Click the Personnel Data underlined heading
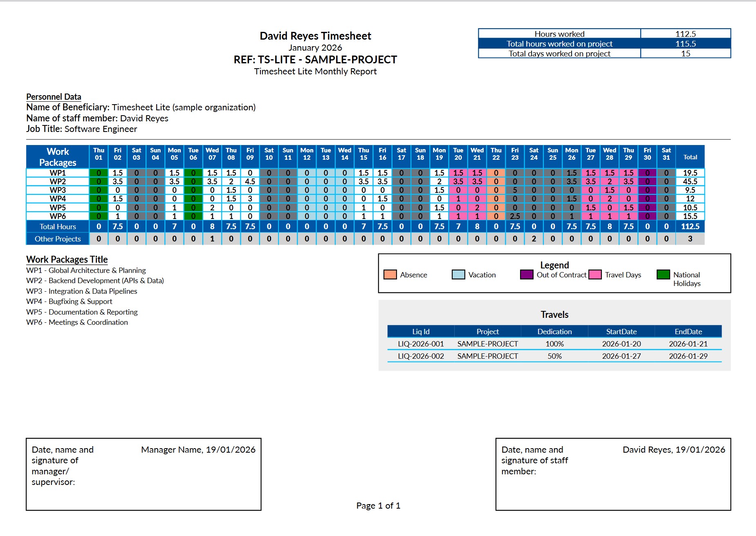The image size is (756, 536). (54, 97)
